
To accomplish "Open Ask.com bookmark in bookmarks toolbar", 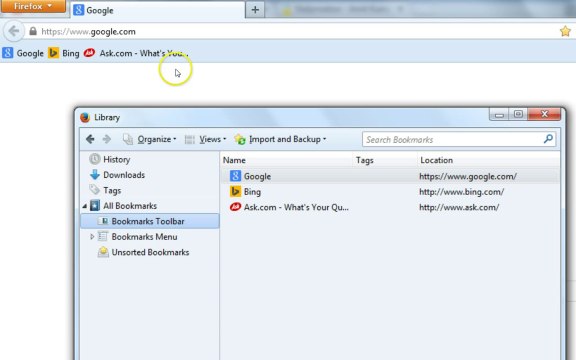I will 136,53.
